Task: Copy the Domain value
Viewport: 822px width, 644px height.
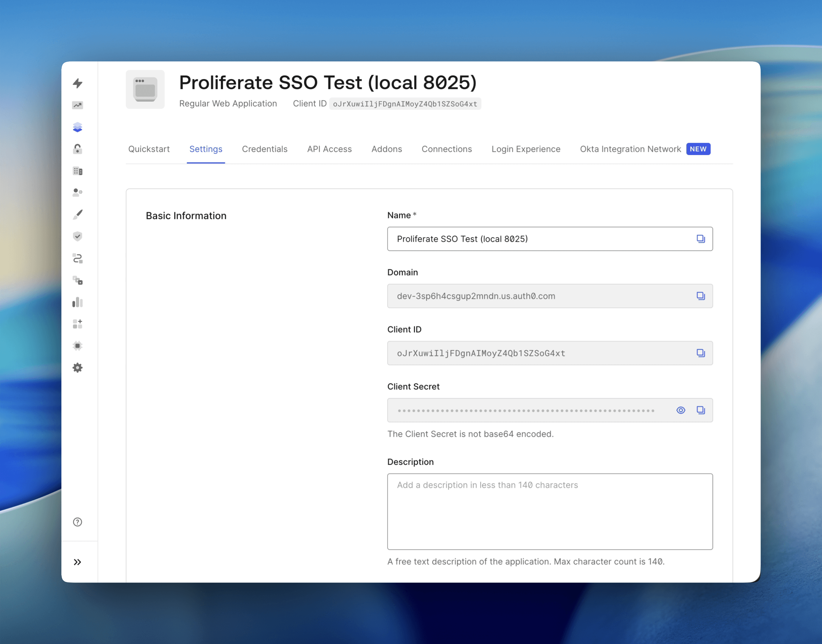Action: (x=701, y=296)
